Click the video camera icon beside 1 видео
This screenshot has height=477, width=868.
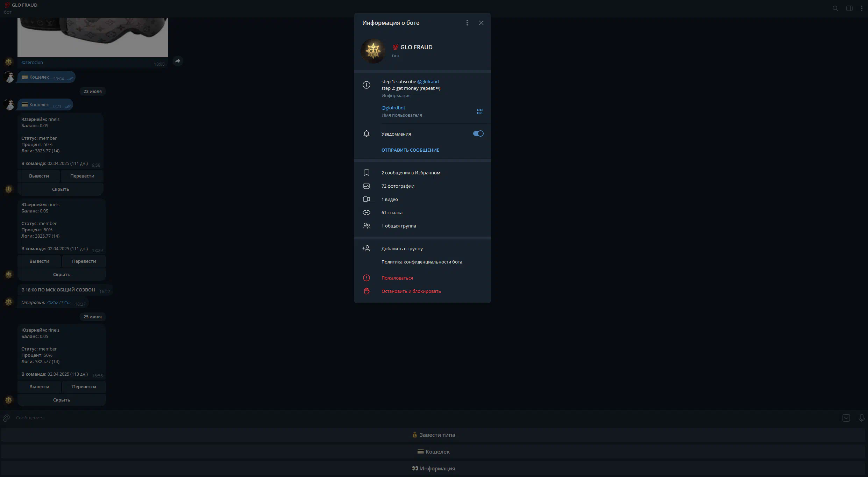tap(367, 199)
